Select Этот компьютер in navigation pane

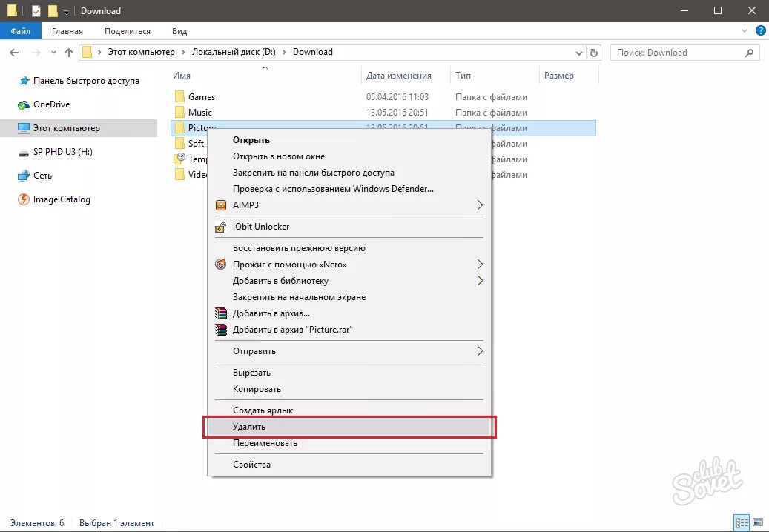pyautogui.click(x=79, y=128)
